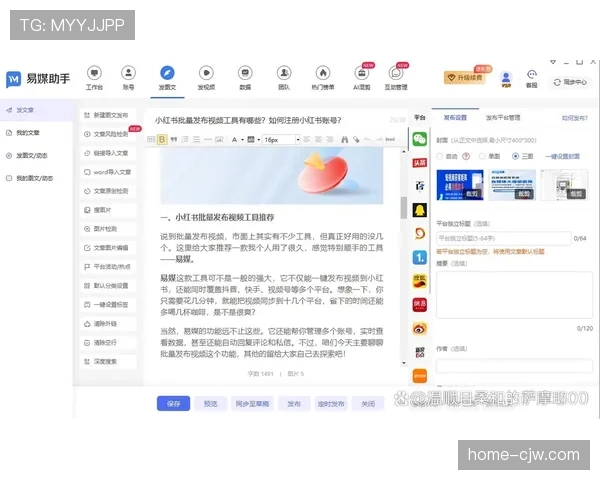Select the Weibo eye platform icon
This screenshot has height=480, width=600.
[420, 328]
